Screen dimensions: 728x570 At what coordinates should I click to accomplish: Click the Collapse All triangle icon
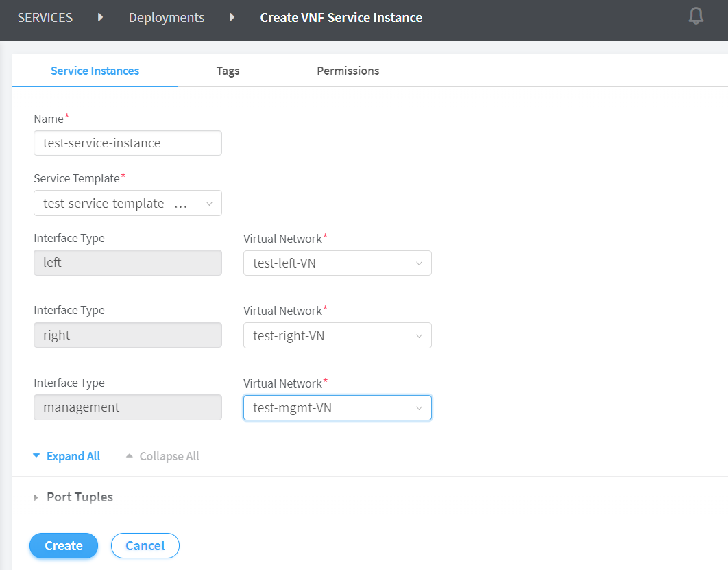(130, 456)
